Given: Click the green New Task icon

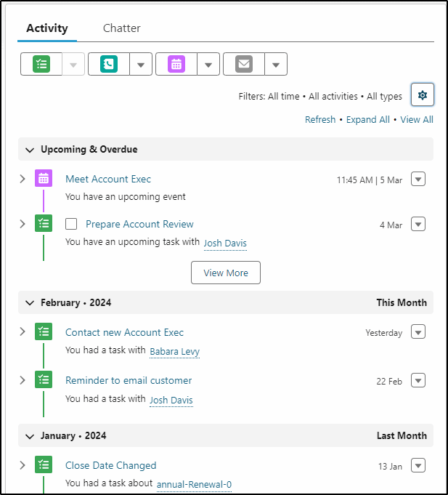Looking at the screenshot, I should coord(41,64).
